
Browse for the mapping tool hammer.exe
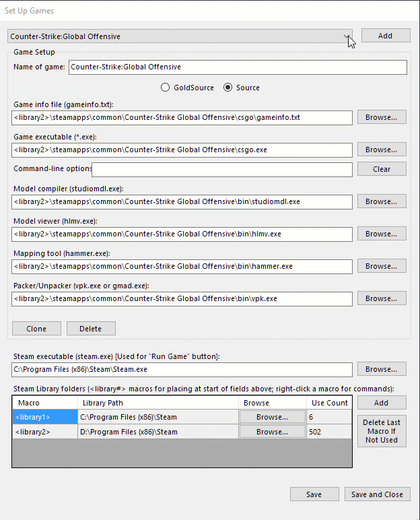pyautogui.click(x=381, y=266)
